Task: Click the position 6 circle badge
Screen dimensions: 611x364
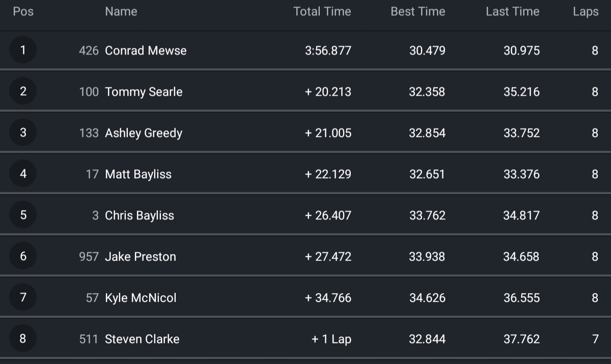Action: click(23, 256)
